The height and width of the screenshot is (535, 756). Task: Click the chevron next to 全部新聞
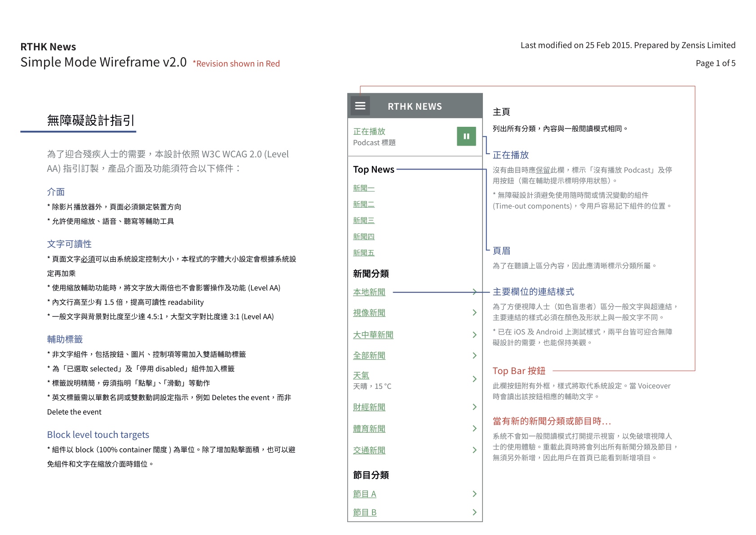[x=474, y=356]
